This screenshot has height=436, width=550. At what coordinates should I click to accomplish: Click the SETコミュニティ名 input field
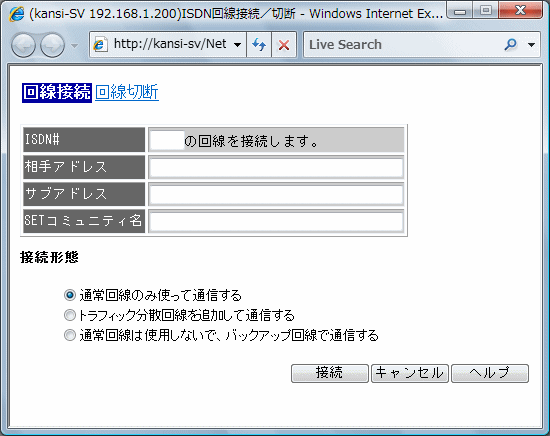tap(276, 222)
